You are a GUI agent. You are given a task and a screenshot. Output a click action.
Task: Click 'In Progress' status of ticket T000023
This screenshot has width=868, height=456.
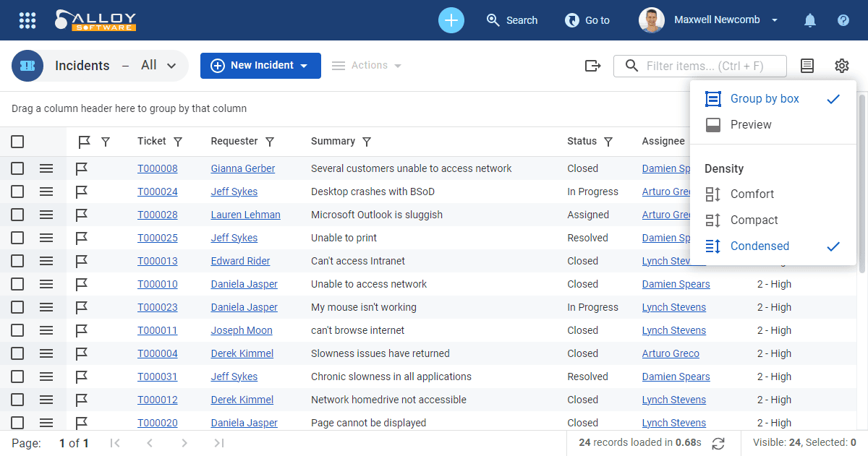tap(593, 307)
